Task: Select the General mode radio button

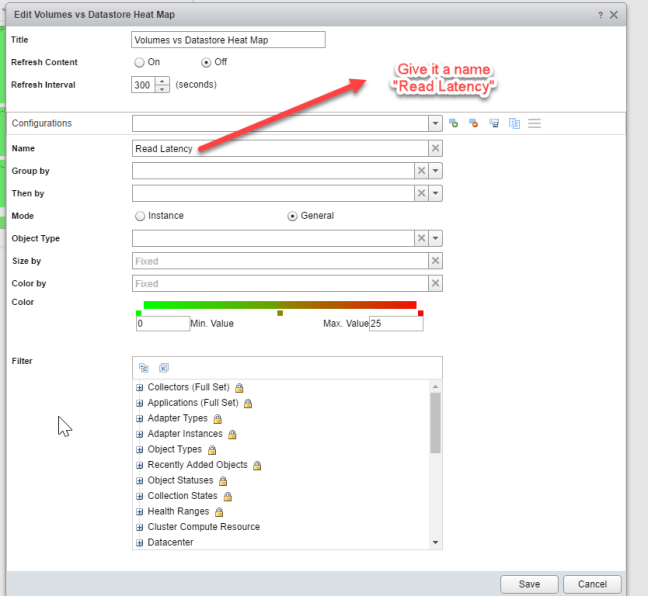Action: (x=292, y=215)
